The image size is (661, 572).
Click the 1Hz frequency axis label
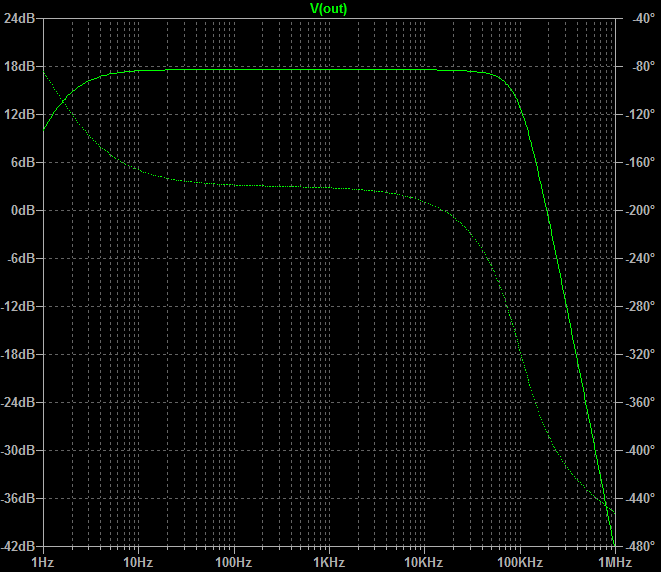tap(43, 562)
